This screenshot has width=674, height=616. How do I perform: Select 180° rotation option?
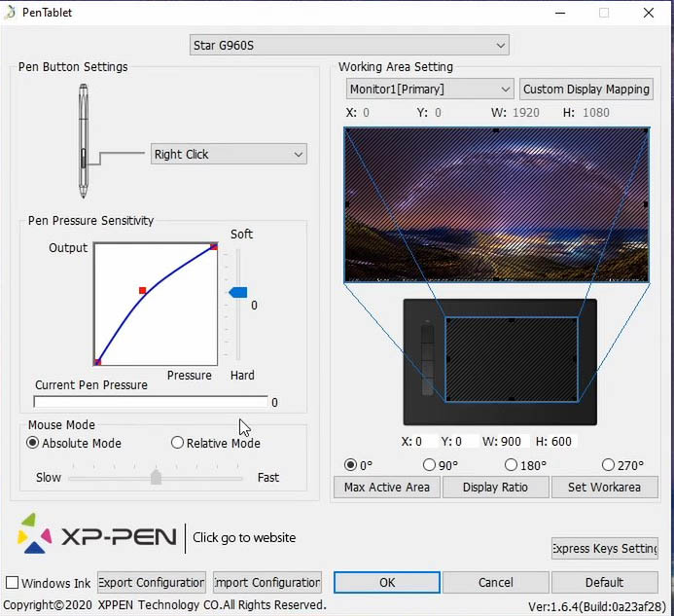point(511,464)
